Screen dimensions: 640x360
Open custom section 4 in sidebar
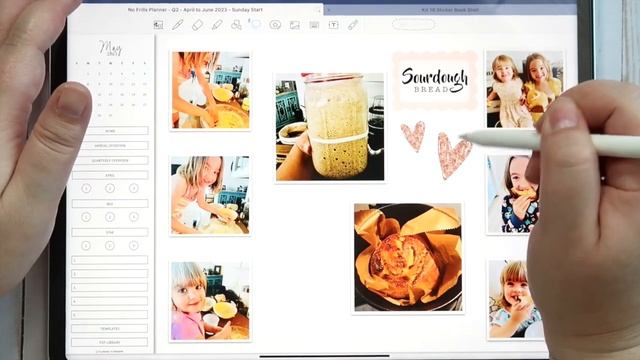tap(110, 301)
